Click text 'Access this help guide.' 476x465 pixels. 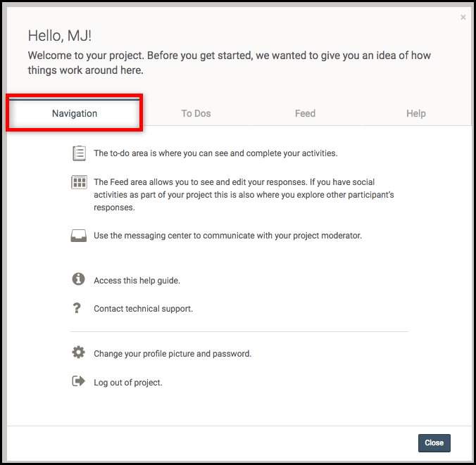coord(137,281)
